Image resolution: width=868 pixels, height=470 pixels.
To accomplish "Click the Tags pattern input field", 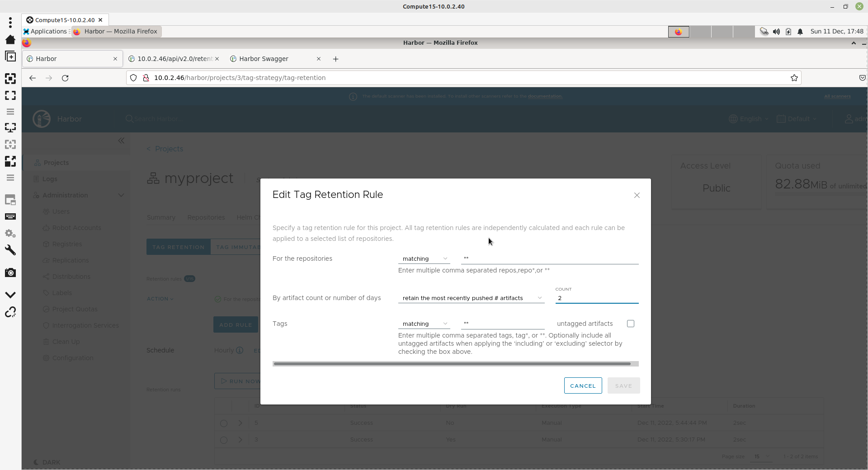I will (x=502, y=324).
